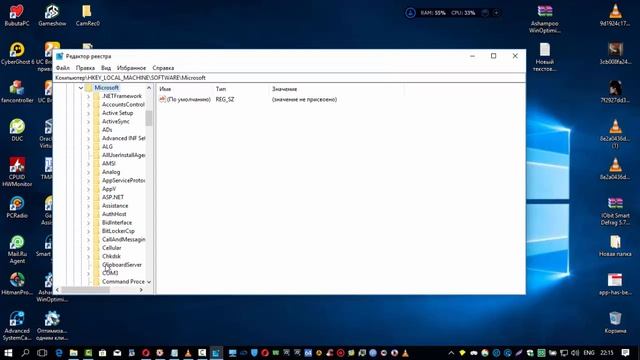The image size is (640, 360).
Task: Select the Chkdsk registry key
Action: [x=111, y=256]
